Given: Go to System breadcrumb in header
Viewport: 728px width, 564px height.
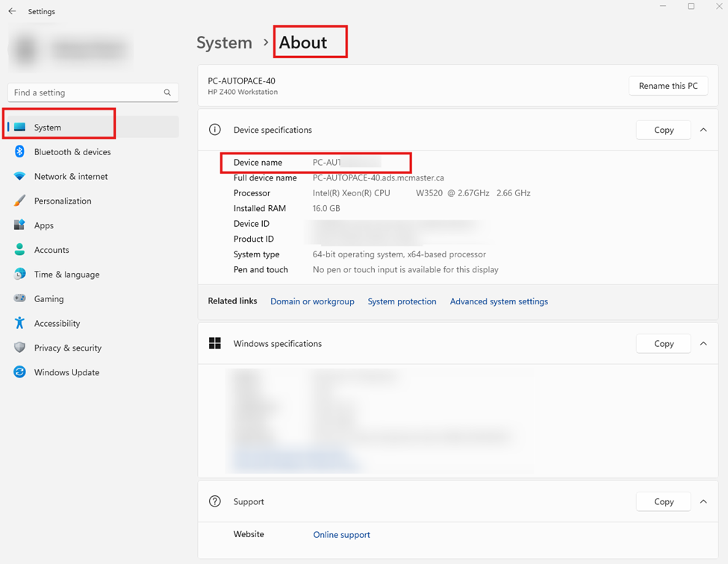Looking at the screenshot, I should [x=224, y=43].
